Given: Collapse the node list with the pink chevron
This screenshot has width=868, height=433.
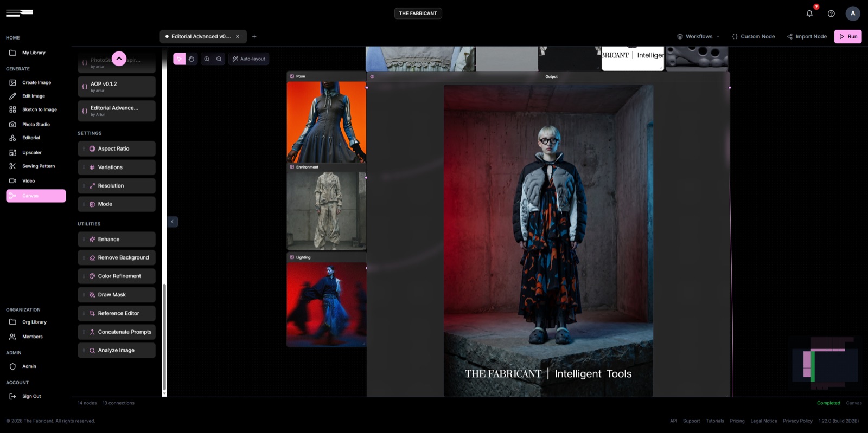Looking at the screenshot, I should click(119, 59).
